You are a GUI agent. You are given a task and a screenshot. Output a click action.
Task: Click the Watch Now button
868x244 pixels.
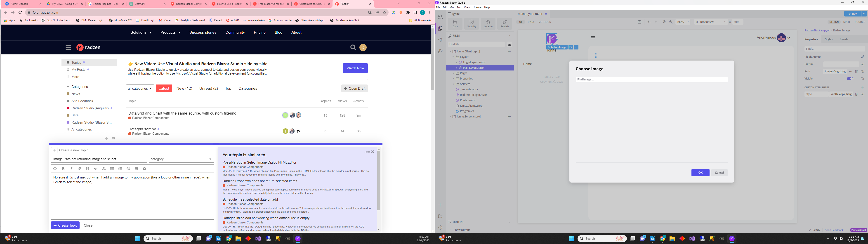click(355, 68)
